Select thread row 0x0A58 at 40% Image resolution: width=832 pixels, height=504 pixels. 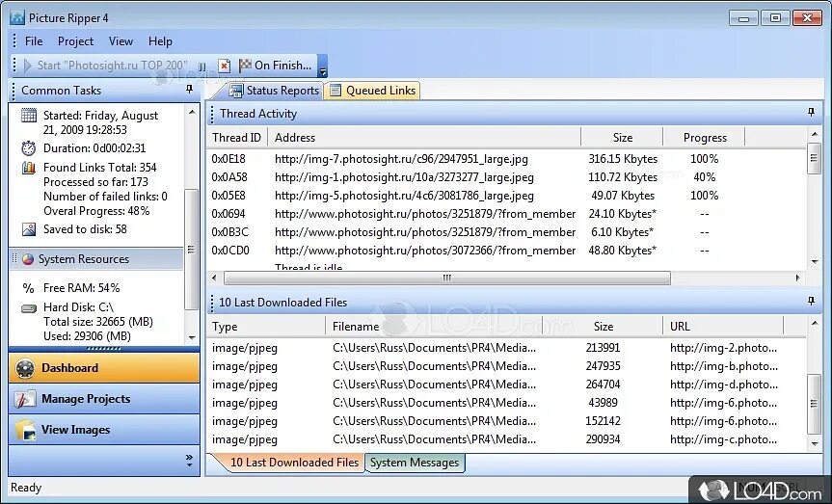[x=507, y=177]
